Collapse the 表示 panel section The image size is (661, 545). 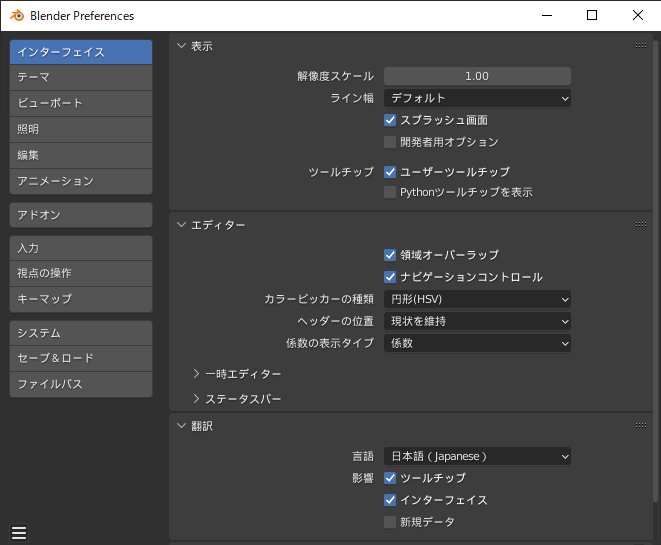pos(181,46)
